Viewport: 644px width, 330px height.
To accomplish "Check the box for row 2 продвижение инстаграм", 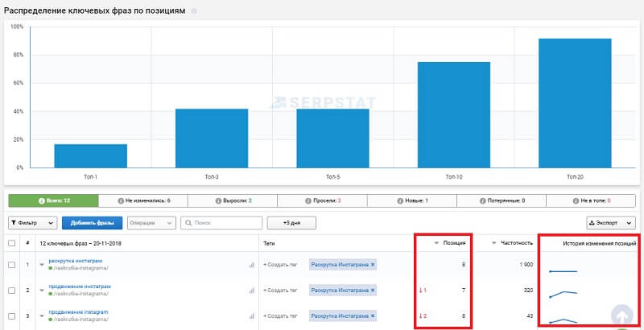I will [11, 290].
